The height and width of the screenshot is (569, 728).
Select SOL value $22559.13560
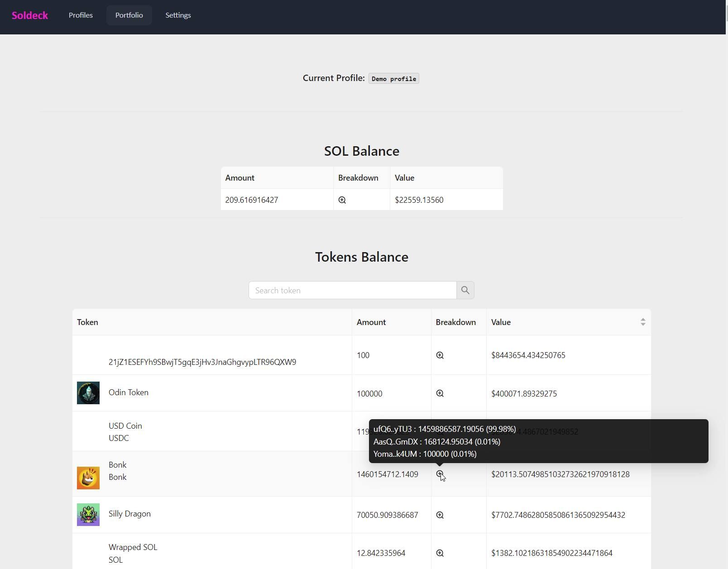pyautogui.click(x=419, y=200)
